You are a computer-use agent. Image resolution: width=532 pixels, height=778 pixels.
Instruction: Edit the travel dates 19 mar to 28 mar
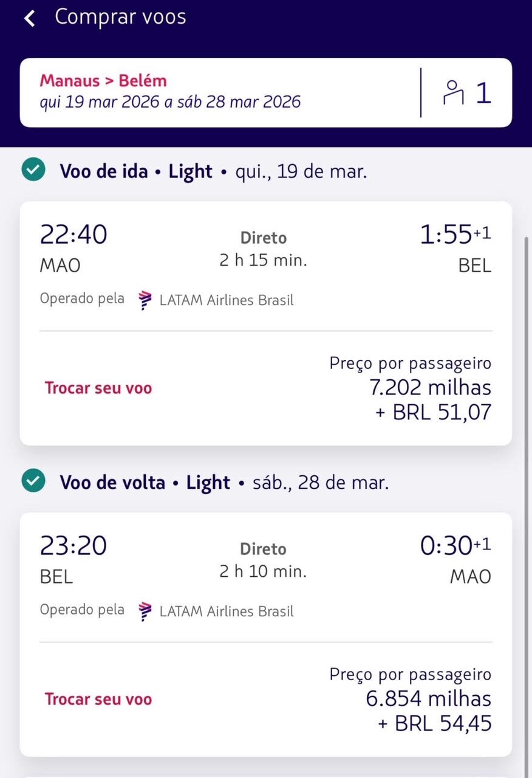[170, 102]
